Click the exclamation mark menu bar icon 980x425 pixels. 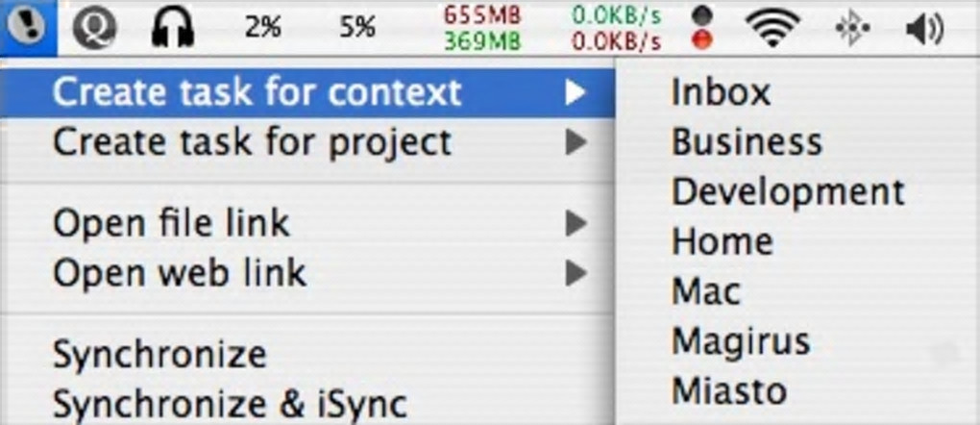pyautogui.click(x=29, y=29)
